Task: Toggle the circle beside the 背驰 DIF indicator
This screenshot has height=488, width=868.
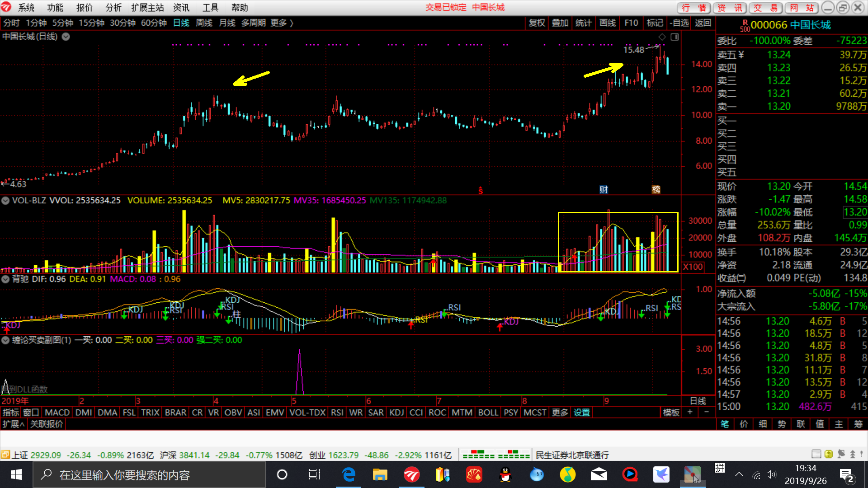Action: pos(5,279)
